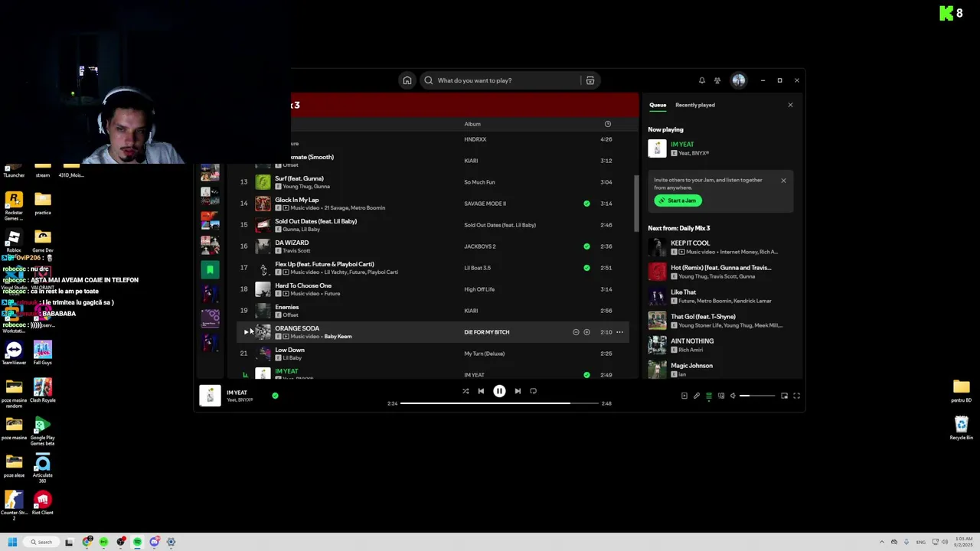The image size is (980, 551).
Task: Select AINT NOTHING in the queue
Action: (720, 344)
